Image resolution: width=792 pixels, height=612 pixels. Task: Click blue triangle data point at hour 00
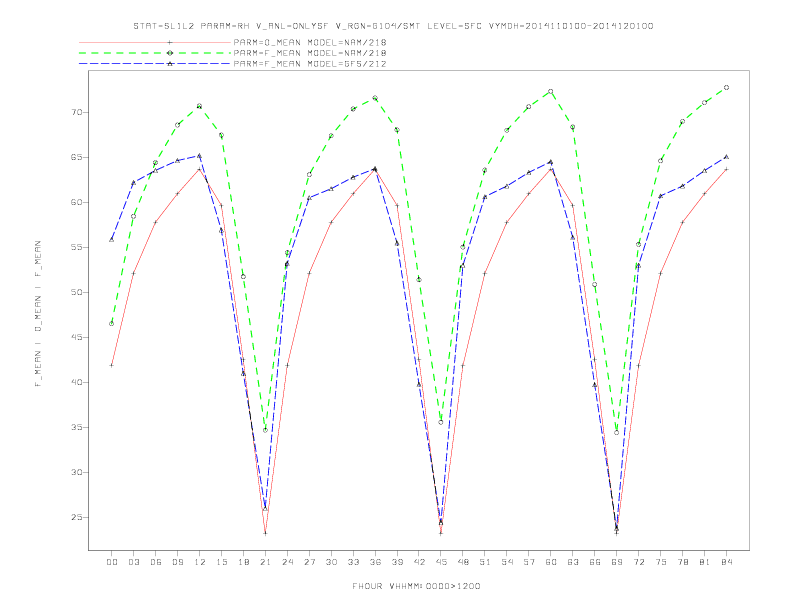tap(112, 239)
